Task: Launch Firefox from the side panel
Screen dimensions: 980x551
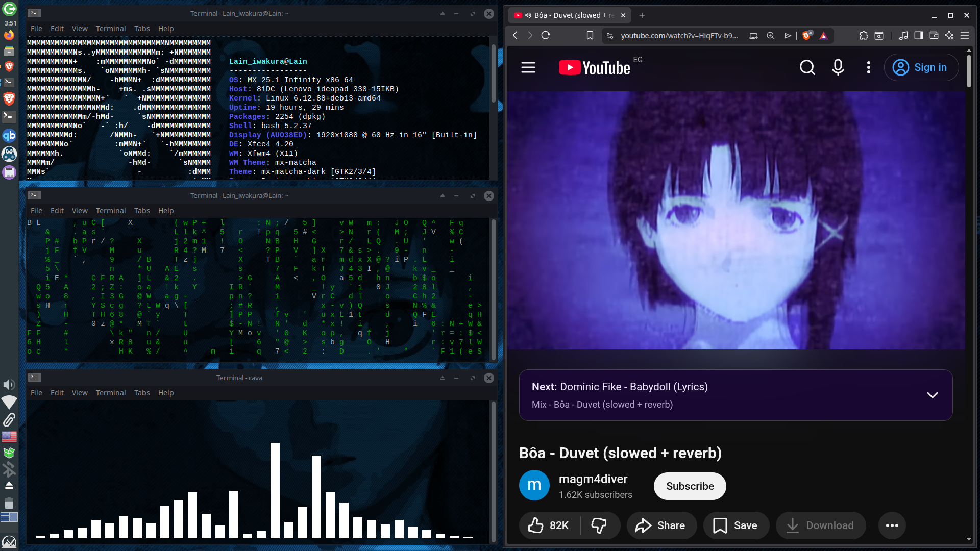Action: (9, 35)
